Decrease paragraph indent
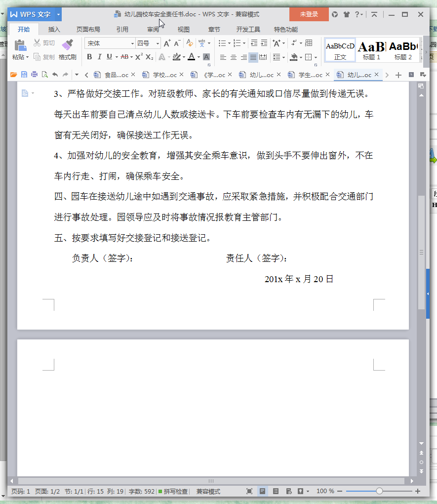Viewport: 437px width, 504px height. coord(254,43)
